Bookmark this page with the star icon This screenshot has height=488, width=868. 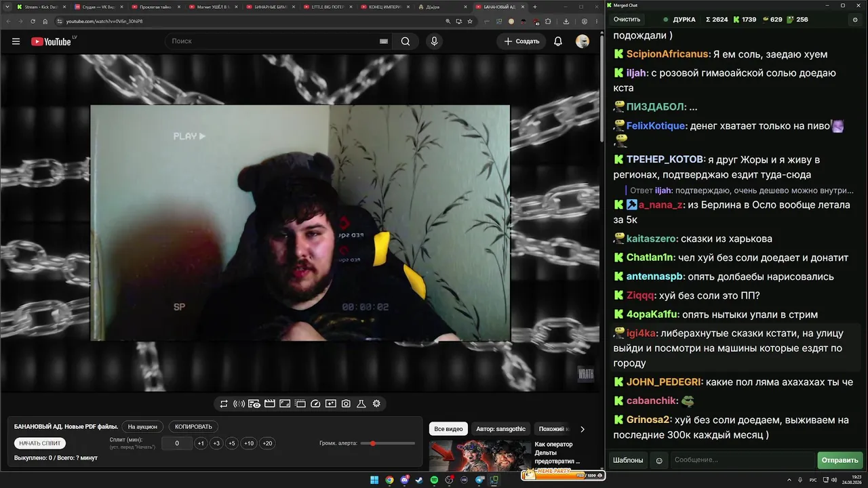[470, 21]
